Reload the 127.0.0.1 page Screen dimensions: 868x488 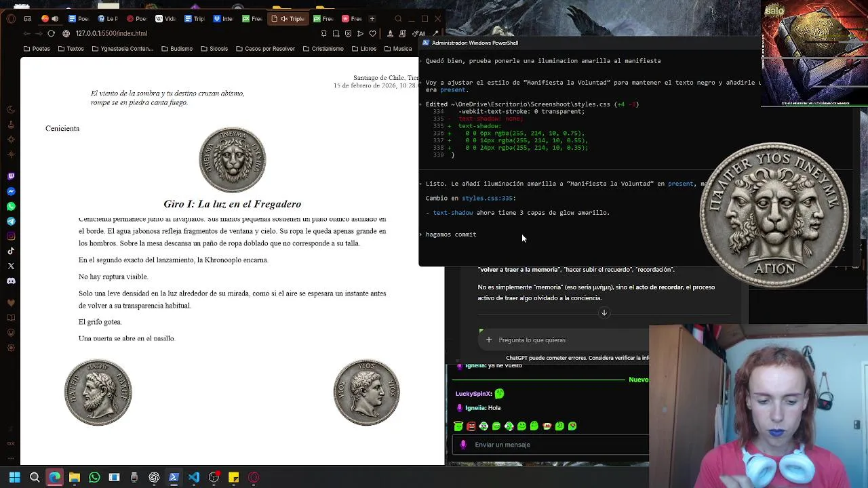pos(51,33)
